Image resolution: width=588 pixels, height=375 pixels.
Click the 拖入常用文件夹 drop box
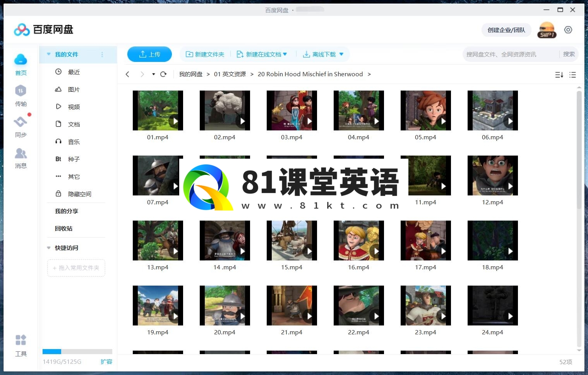[x=76, y=268]
